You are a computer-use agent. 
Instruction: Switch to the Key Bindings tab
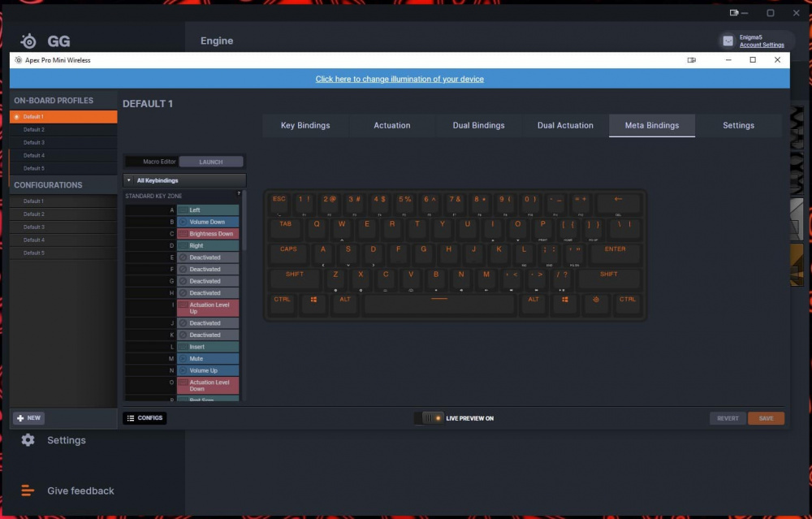click(305, 125)
